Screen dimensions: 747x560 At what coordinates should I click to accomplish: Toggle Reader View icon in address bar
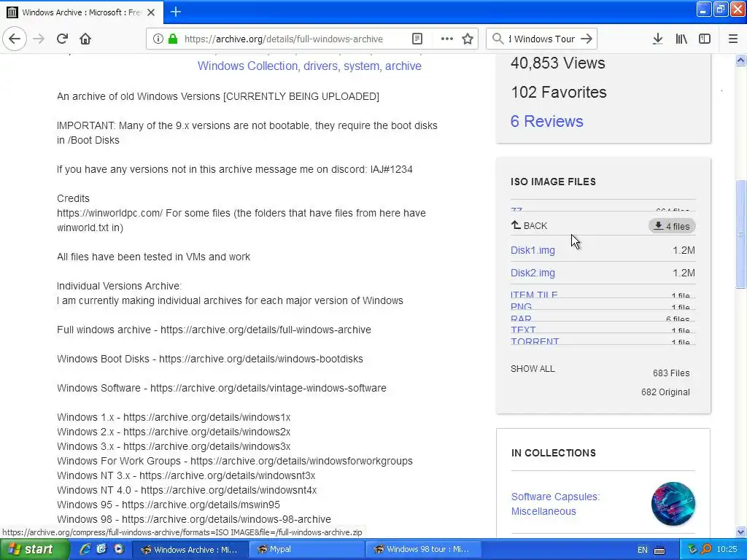[417, 39]
